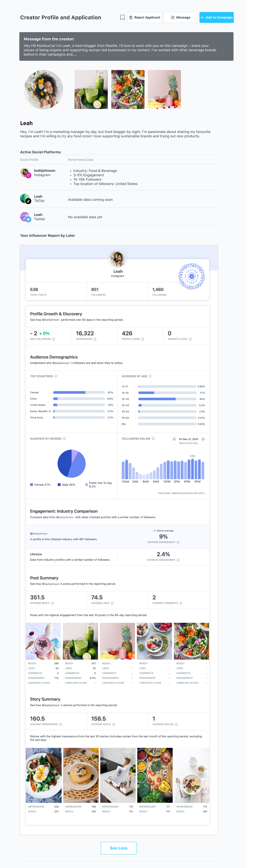The width and height of the screenshot is (255, 868).
Task: Show info for Audience by Gender chart
Action: click(x=64, y=439)
